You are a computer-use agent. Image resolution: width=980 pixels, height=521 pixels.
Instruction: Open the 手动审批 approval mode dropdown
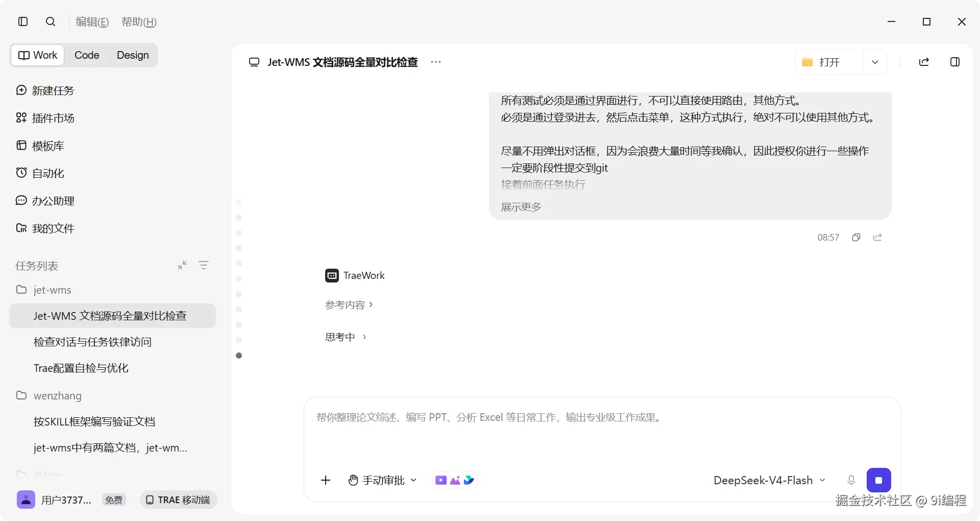point(383,480)
